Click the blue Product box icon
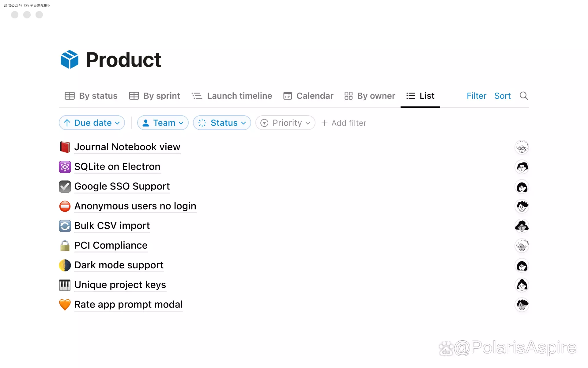Screen dimensions: 588x368 pos(70,59)
